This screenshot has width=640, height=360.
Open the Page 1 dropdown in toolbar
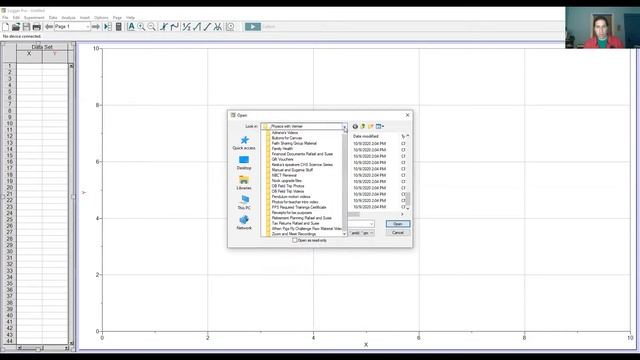[x=87, y=27]
